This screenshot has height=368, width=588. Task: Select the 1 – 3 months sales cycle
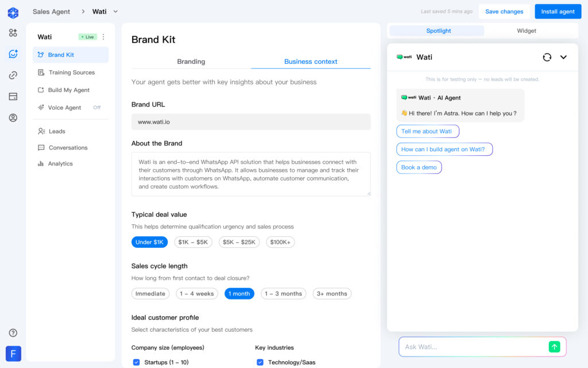[283, 294]
